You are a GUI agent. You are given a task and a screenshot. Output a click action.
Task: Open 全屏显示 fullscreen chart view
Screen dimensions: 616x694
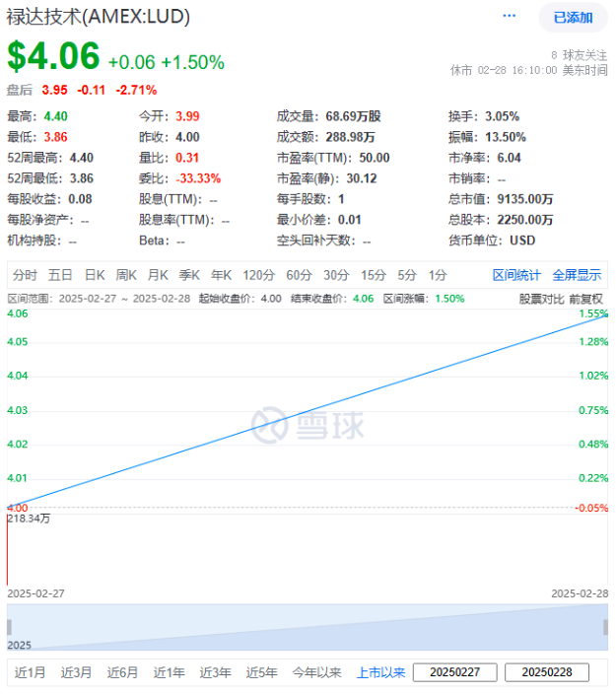tap(577, 275)
